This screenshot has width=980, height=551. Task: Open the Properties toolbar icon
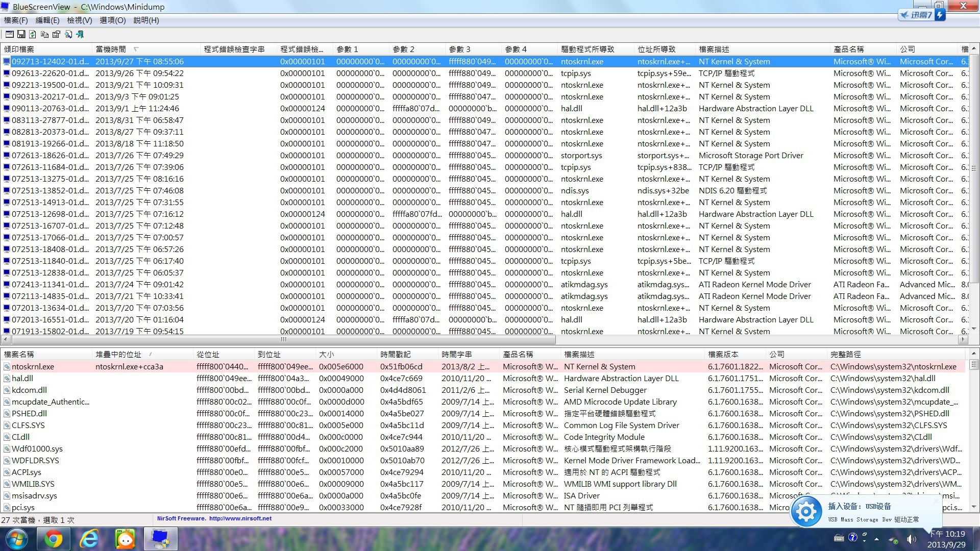[56, 34]
